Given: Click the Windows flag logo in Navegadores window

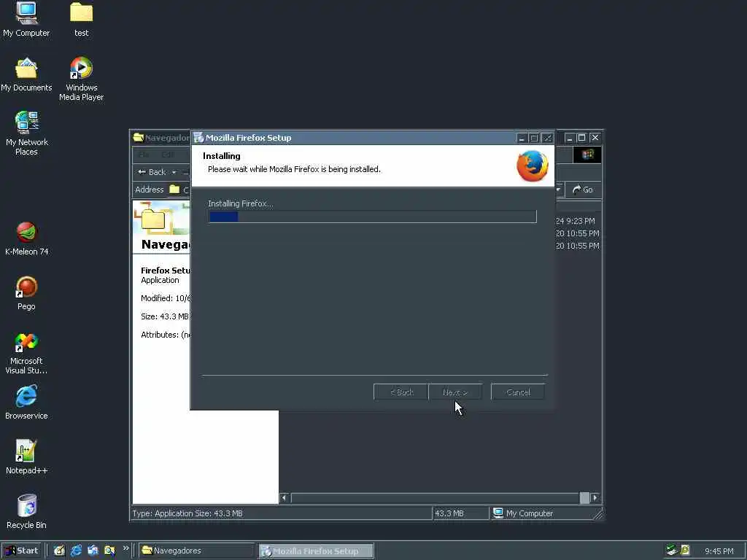Looking at the screenshot, I should click(x=587, y=155).
